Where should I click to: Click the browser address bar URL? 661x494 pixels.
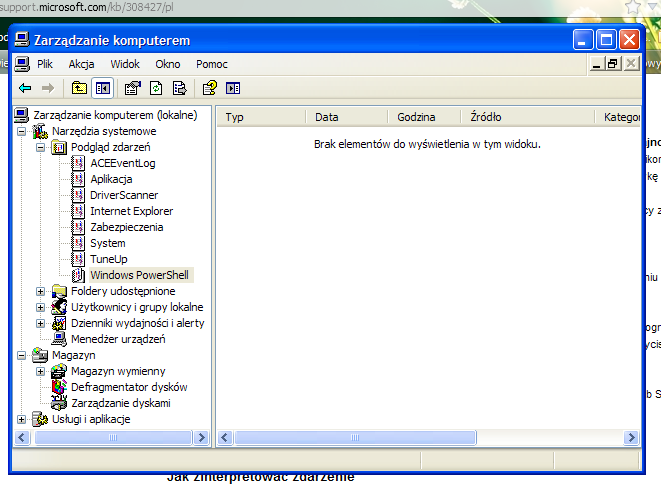tap(86, 7)
